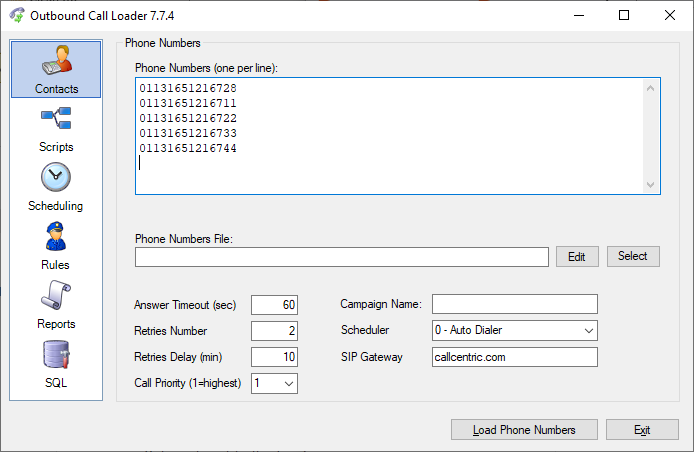Click scroll-down arrow in phone numbers list

coord(650,184)
